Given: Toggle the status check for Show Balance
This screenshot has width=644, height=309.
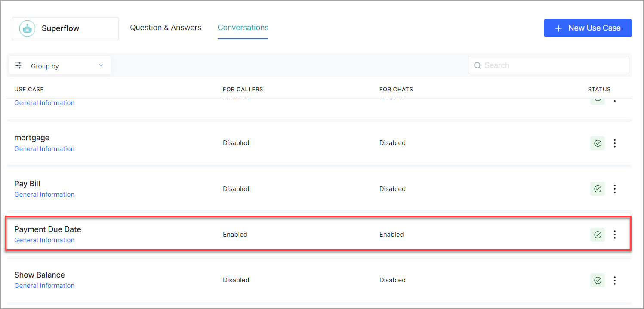Looking at the screenshot, I should 598,281.
